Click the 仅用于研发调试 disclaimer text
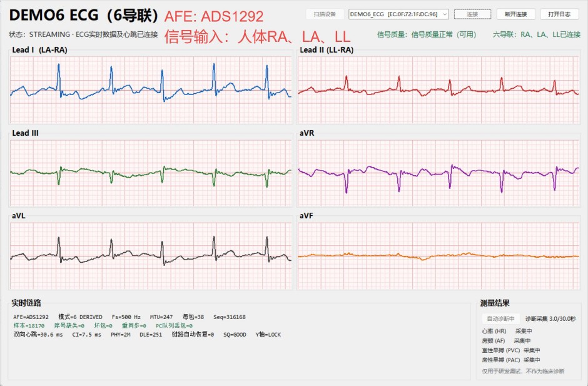 [523, 372]
